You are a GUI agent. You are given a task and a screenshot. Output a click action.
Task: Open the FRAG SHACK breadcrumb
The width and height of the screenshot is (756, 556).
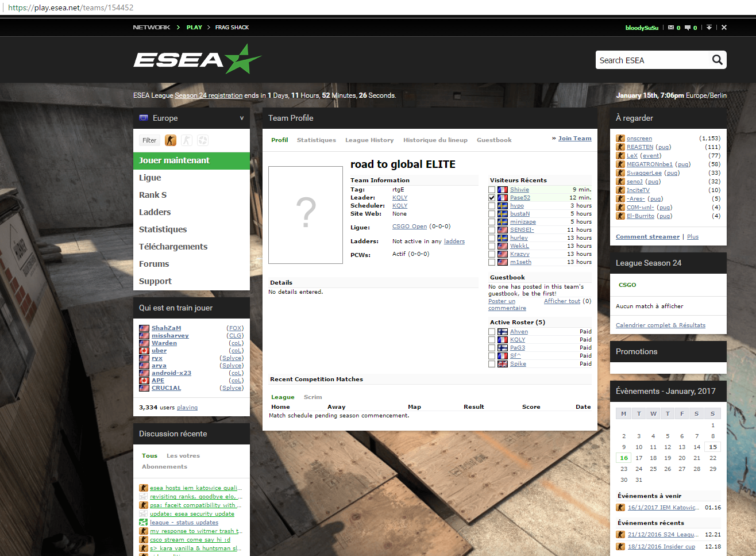(232, 28)
